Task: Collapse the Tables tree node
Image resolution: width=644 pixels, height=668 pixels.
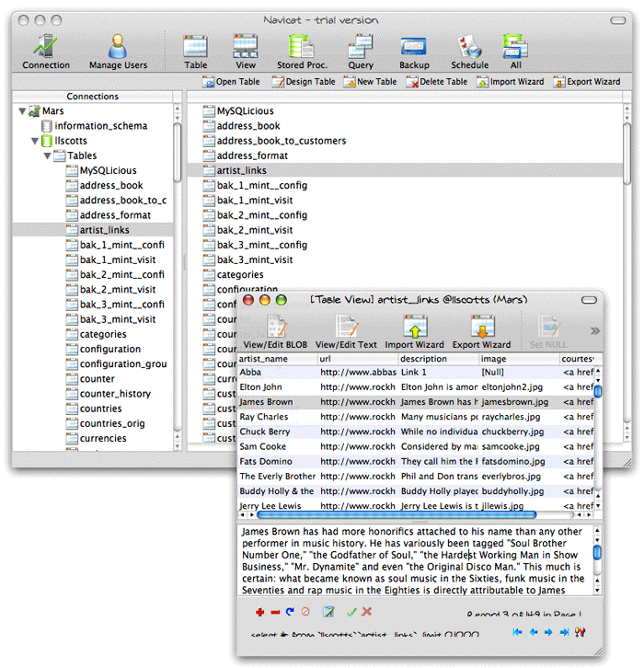Action: click(x=48, y=155)
